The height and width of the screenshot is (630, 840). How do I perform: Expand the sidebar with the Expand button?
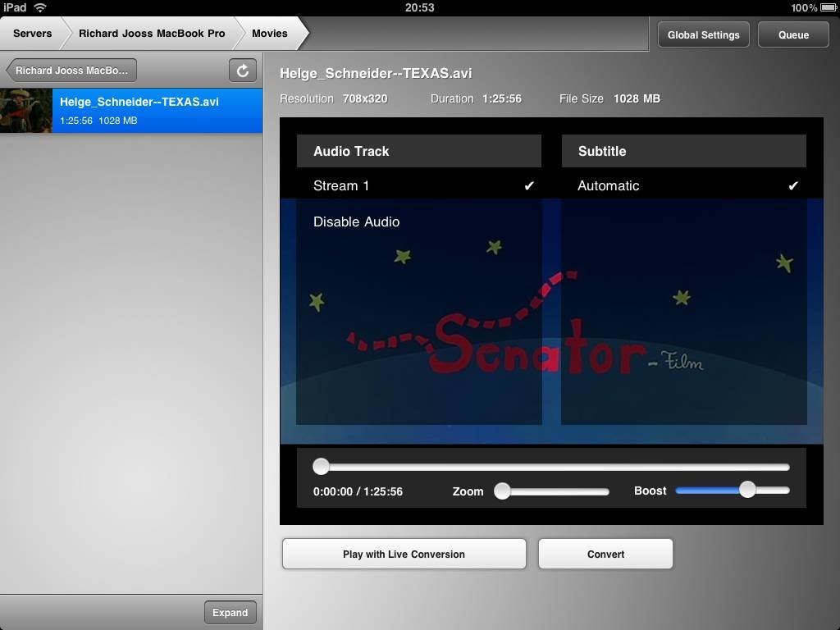coord(230,612)
